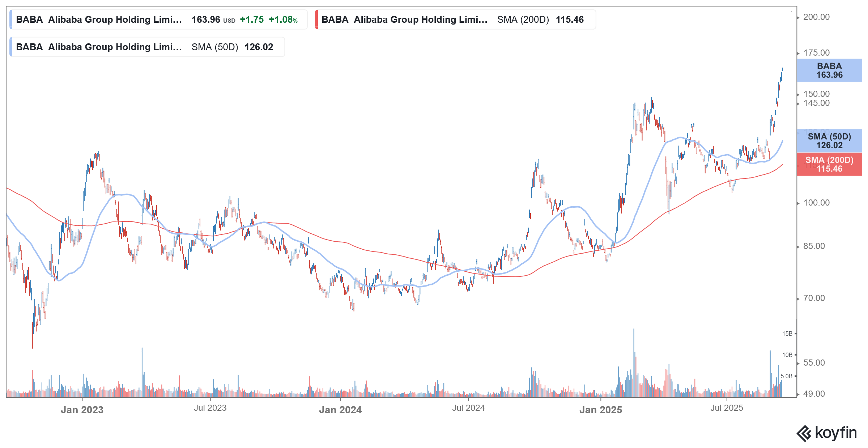Image resolution: width=868 pixels, height=448 pixels.
Task: Select the SMA (50D) legend box
Action: click(x=147, y=47)
